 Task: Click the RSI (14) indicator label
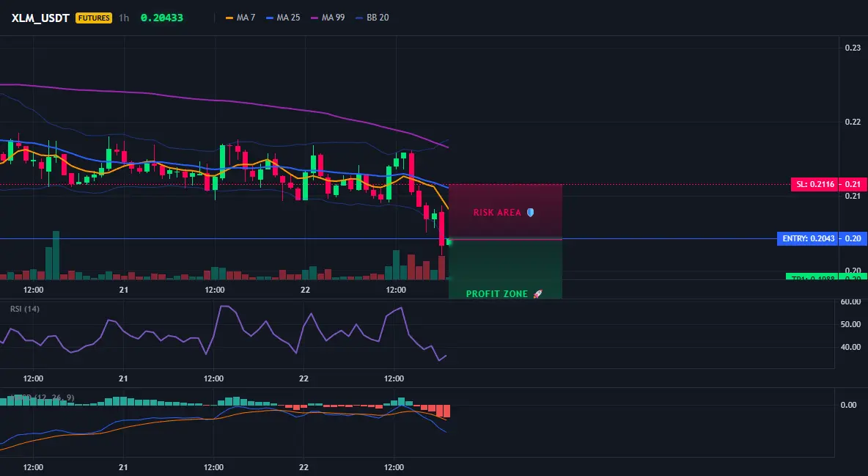click(25, 309)
